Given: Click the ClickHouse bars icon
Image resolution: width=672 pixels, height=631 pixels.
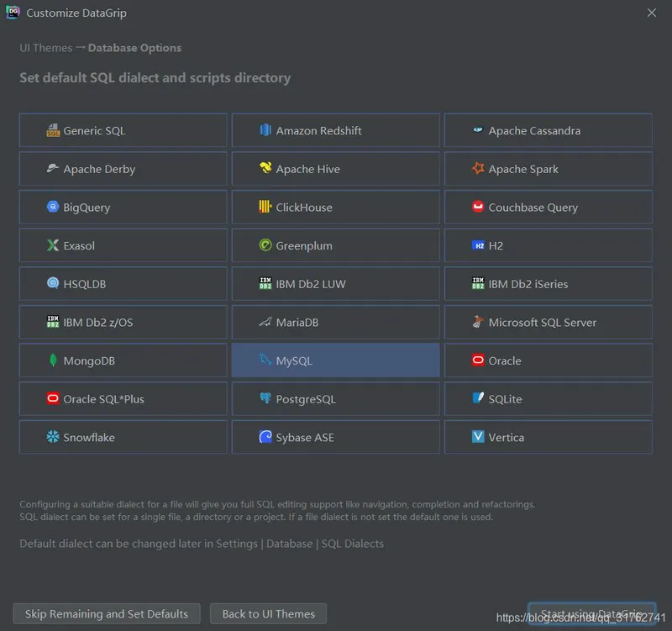Looking at the screenshot, I should (265, 207).
